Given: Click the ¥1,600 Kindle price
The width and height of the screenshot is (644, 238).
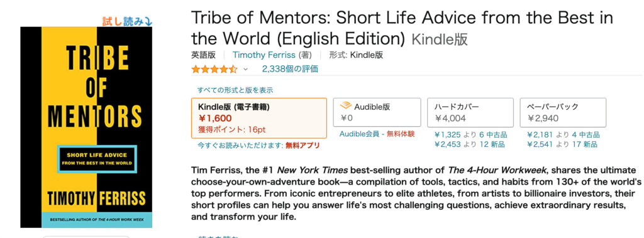Looking at the screenshot, I should [216, 119].
